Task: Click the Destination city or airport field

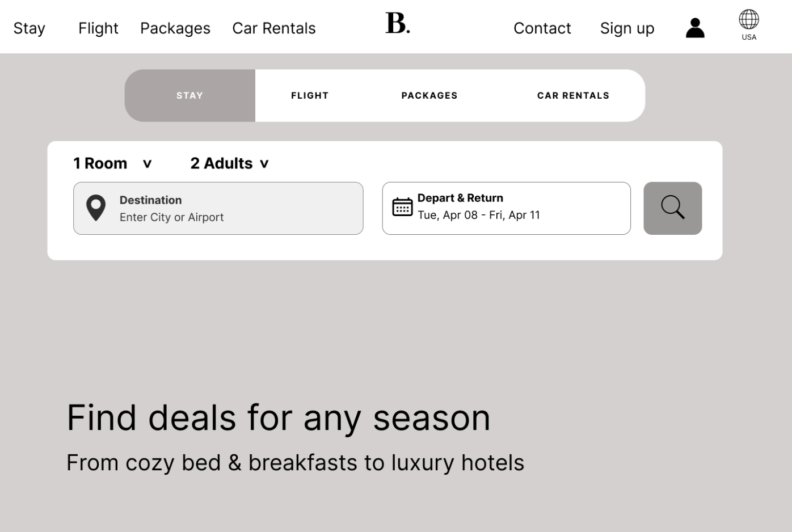Action: [x=218, y=208]
